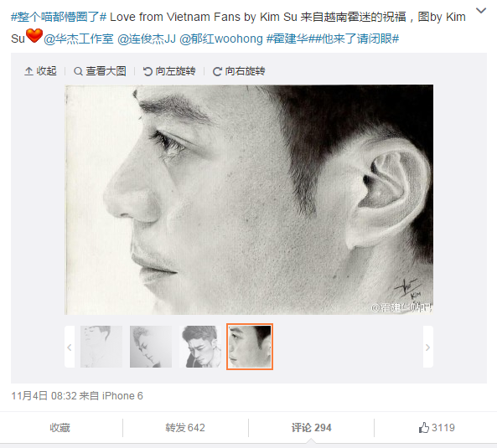This screenshot has width=497, height=448.
Task: Rotate image right with 向右旋转
Action: coord(239,71)
